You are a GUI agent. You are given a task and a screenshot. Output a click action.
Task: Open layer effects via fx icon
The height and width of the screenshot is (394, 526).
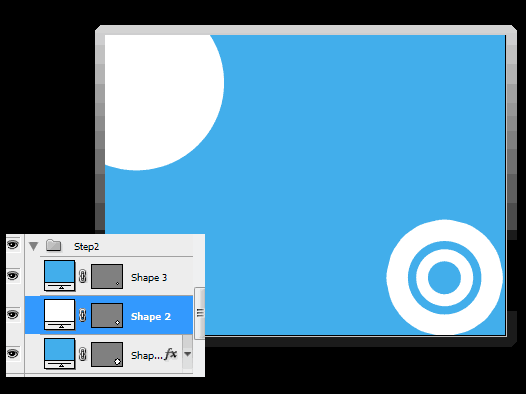pos(171,354)
